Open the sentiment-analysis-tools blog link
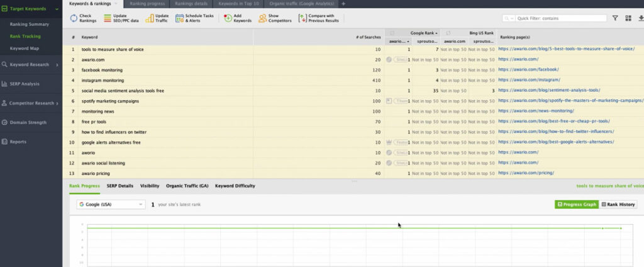Viewport: 644px width, 267px height. 549,90
